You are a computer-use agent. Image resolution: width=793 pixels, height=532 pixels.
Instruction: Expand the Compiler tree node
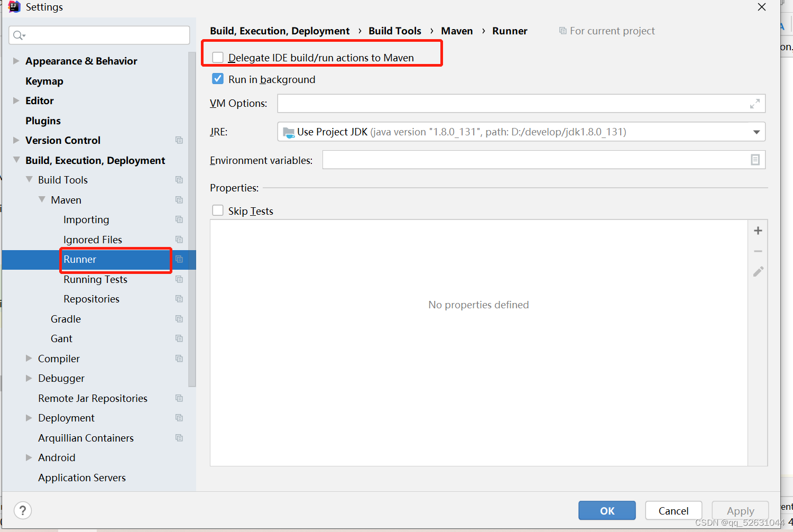pyautogui.click(x=29, y=358)
